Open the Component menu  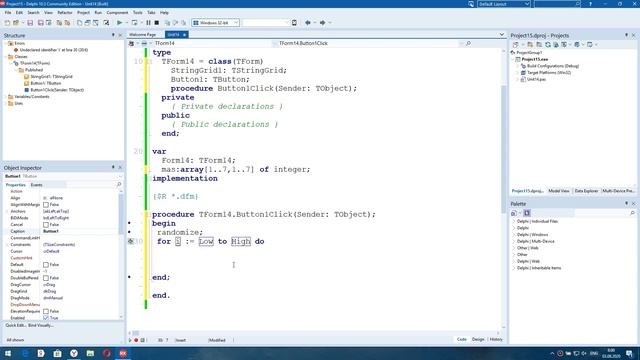117,13
